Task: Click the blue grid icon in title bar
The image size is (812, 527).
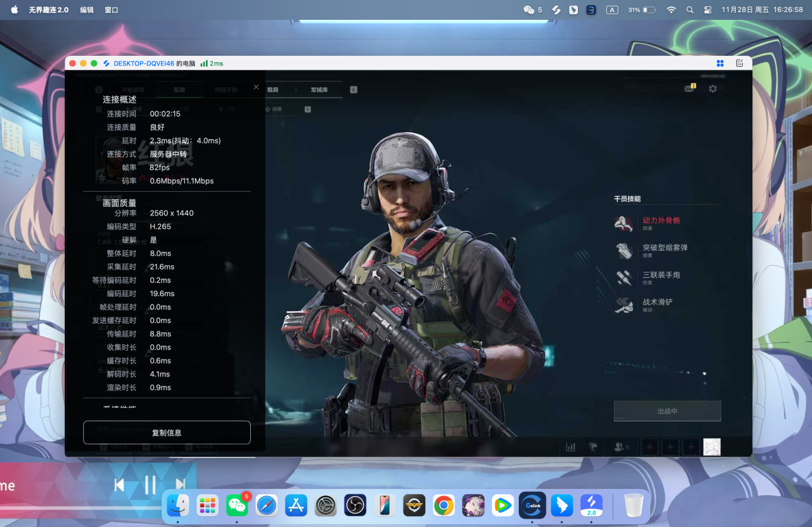Action: pos(720,63)
